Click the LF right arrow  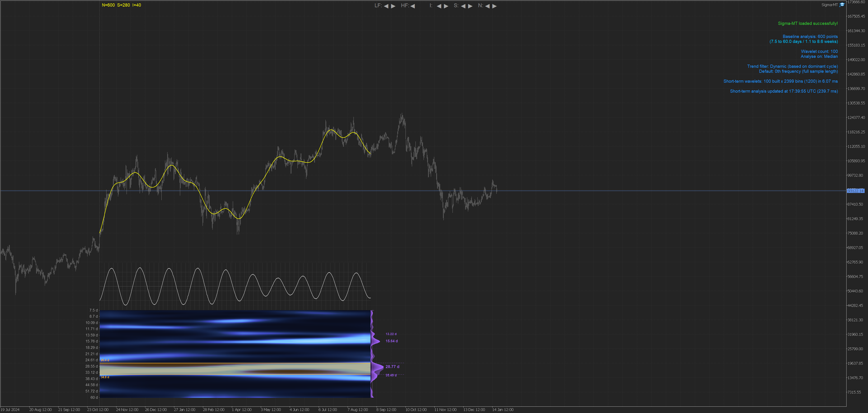point(393,6)
